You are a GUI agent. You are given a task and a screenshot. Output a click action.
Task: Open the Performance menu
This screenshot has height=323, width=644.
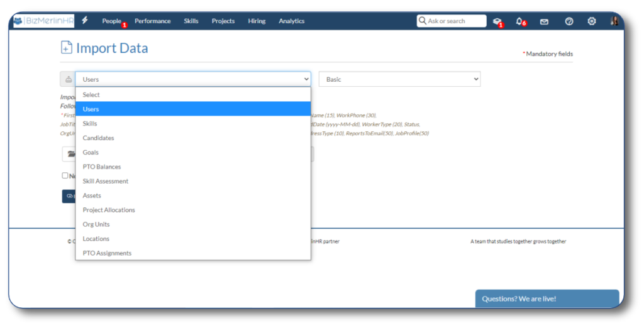click(x=152, y=21)
